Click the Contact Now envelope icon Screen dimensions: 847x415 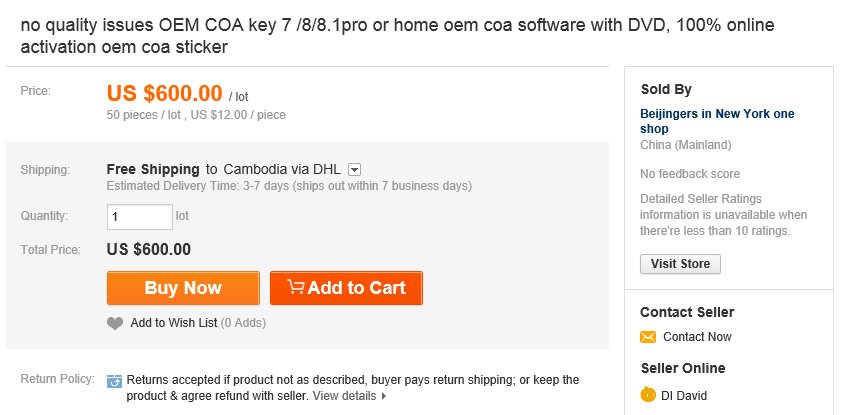click(648, 337)
